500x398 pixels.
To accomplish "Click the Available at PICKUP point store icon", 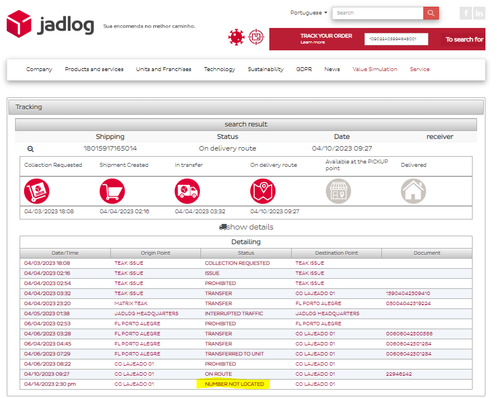I will click(338, 191).
